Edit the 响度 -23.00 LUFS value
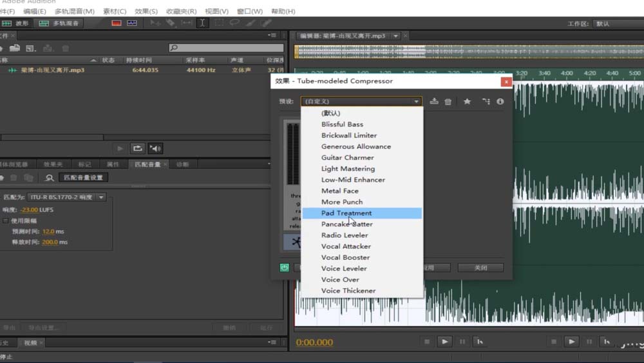 coord(29,210)
